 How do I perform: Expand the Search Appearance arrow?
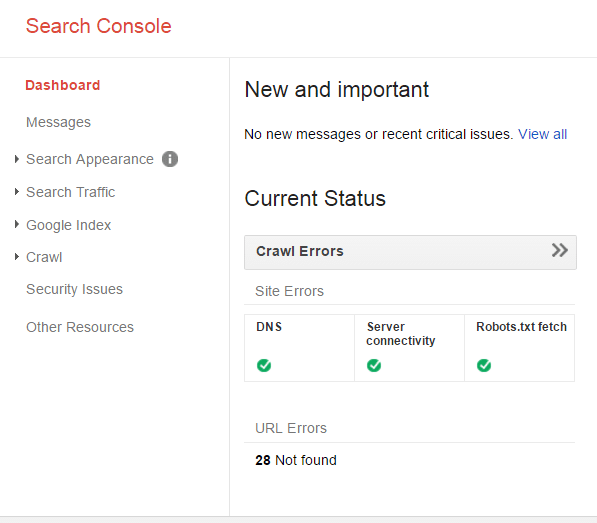tap(16, 159)
